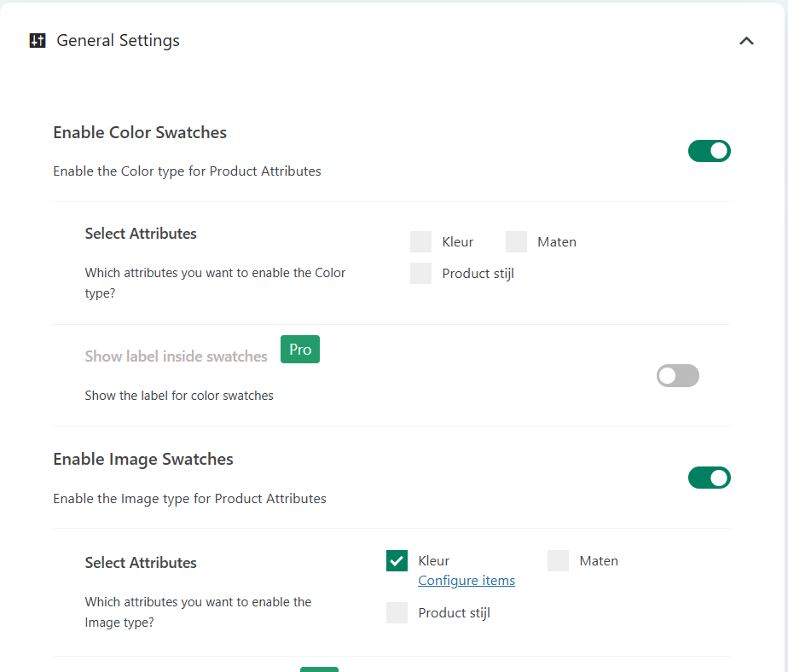Click the partially visible Pro badge at bottom
The height and width of the screenshot is (672, 788).
point(319,669)
